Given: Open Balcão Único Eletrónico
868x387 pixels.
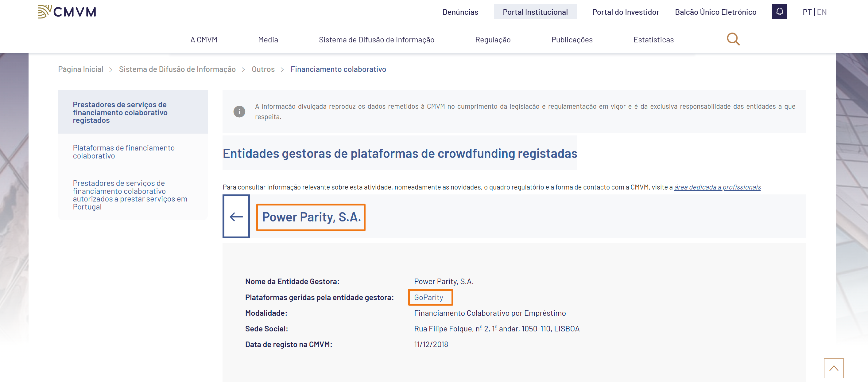Looking at the screenshot, I should (x=715, y=12).
